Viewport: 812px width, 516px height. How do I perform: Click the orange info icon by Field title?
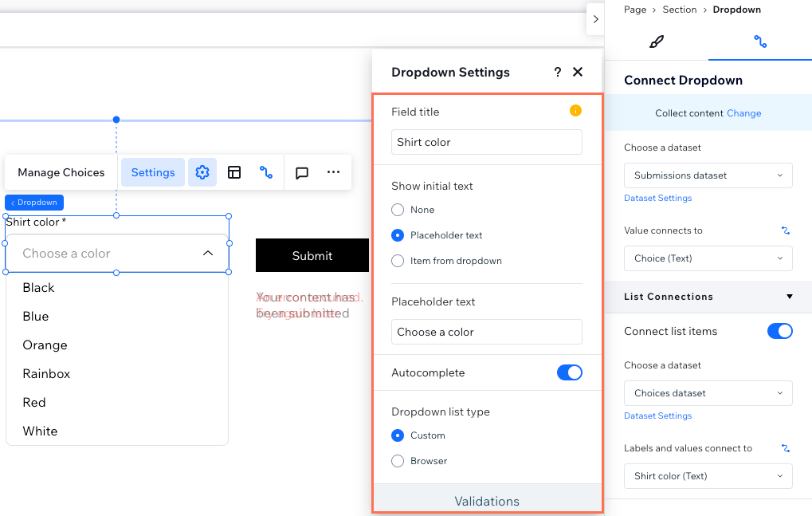click(x=575, y=110)
